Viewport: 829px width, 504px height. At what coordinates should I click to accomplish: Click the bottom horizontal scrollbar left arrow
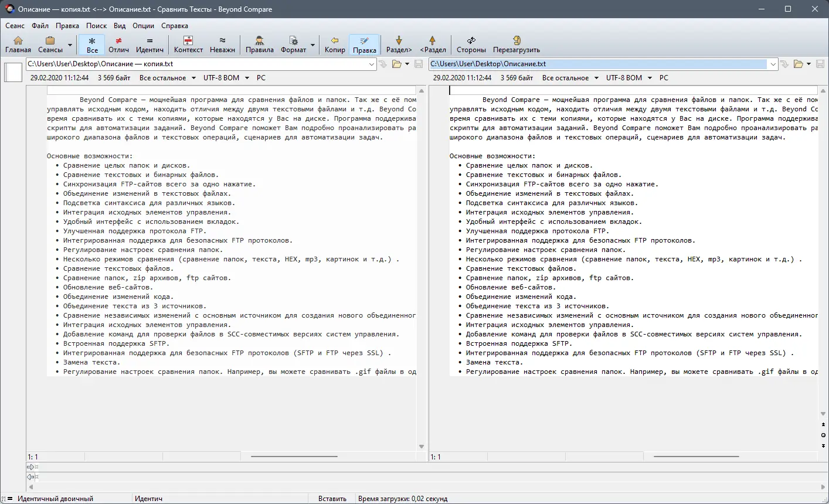[31, 487]
